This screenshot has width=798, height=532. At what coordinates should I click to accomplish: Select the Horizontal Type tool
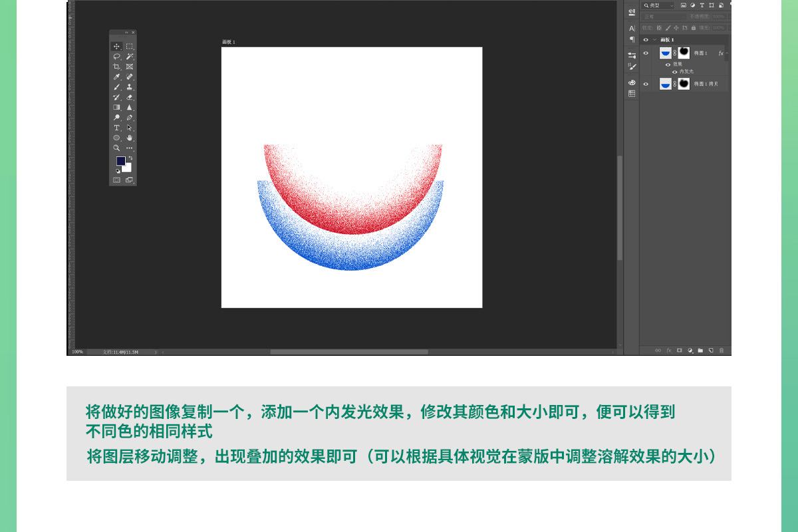(x=116, y=128)
